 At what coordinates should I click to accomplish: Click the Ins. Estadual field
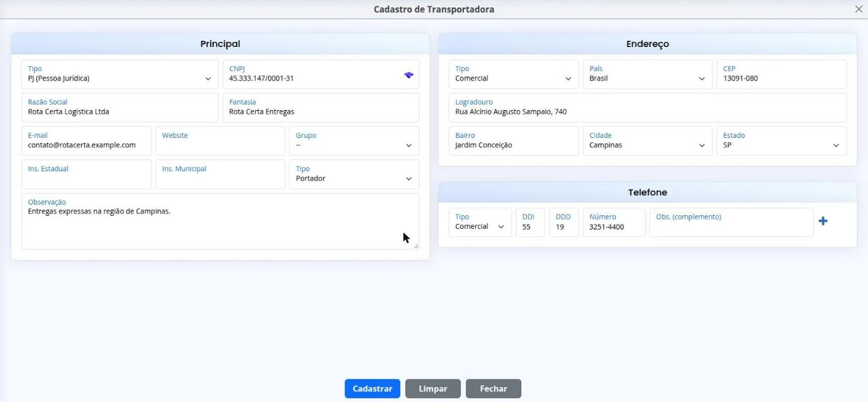click(x=86, y=174)
